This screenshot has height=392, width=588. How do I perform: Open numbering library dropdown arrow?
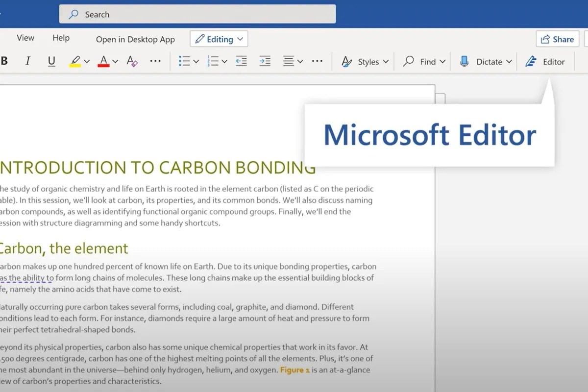[224, 62]
